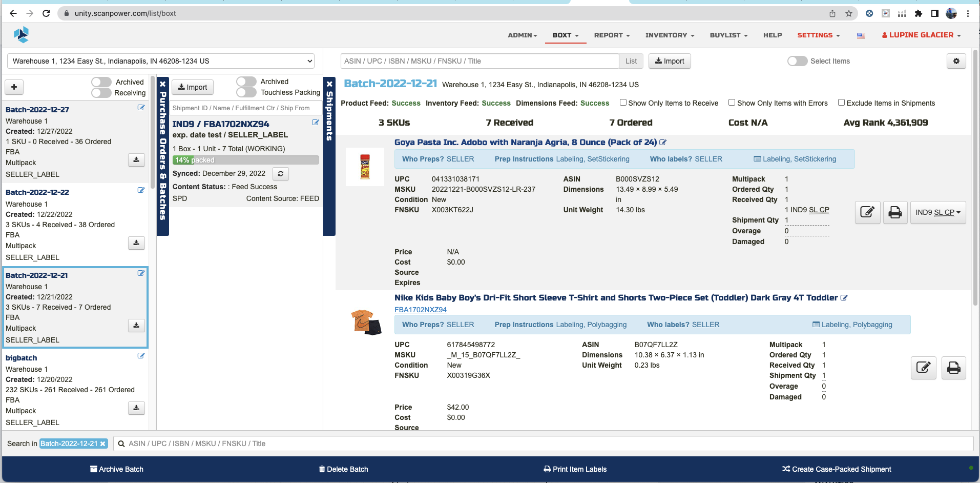This screenshot has width=980, height=483.
Task: Reload the browser page
Action: (x=46, y=13)
